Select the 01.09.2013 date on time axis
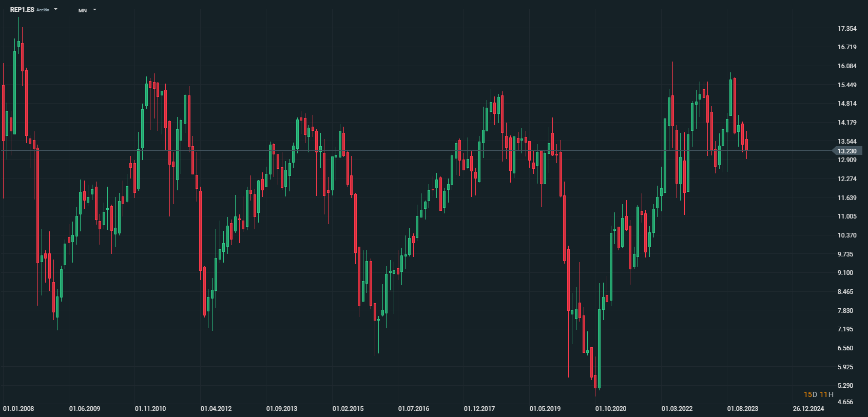Image resolution: width=868 pixels, height=417 pixels. 282,409
